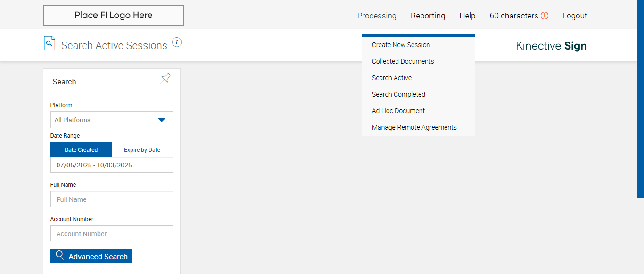The width and height of the screenshot is (644, 274).
Task: Click the pin icon in Search panel
Action: [x=166, y=78]
